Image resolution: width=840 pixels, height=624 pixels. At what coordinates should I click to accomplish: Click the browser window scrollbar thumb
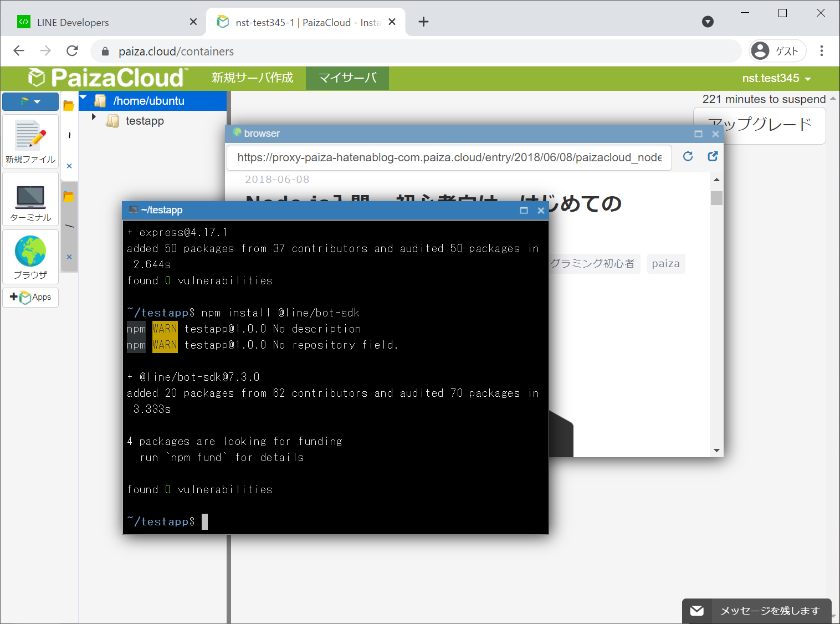(716, 198)
